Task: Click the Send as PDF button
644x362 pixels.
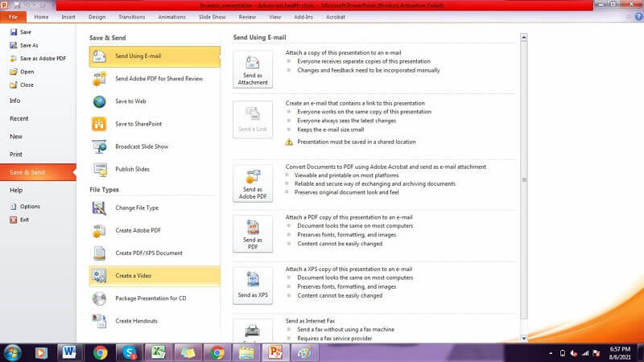Action: pos(253,234)
